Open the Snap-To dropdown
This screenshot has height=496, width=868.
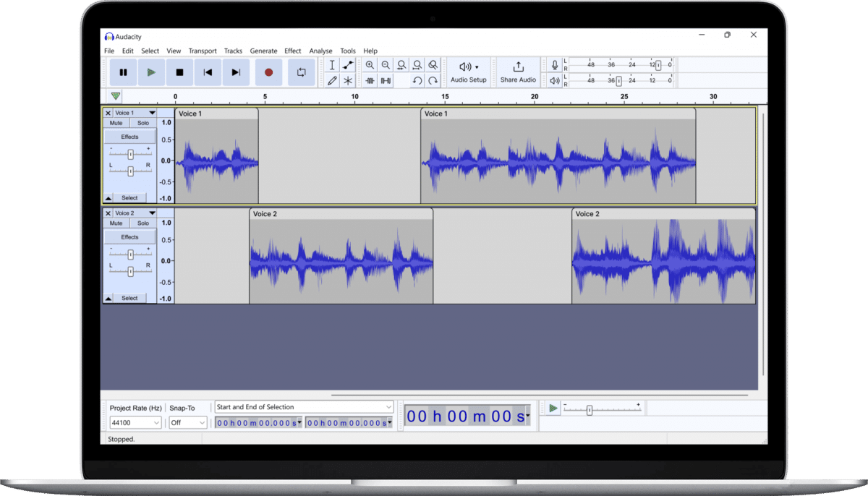(187, 422)
